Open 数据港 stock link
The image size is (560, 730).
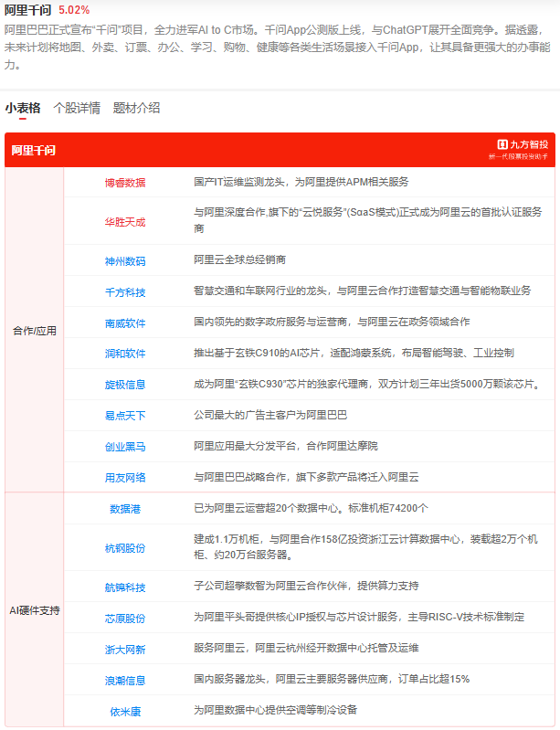[x=125, y=508]
